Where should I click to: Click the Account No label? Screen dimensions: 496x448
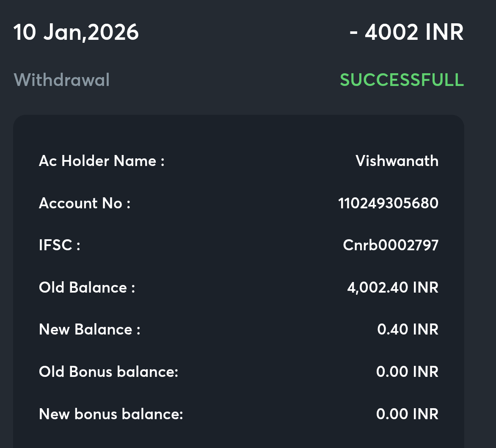(85, 203)
